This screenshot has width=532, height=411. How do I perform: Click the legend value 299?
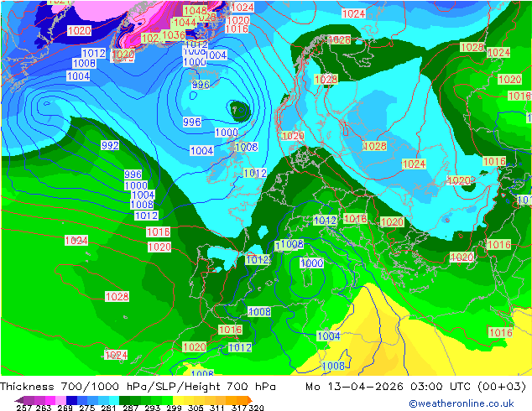(174, 408)
